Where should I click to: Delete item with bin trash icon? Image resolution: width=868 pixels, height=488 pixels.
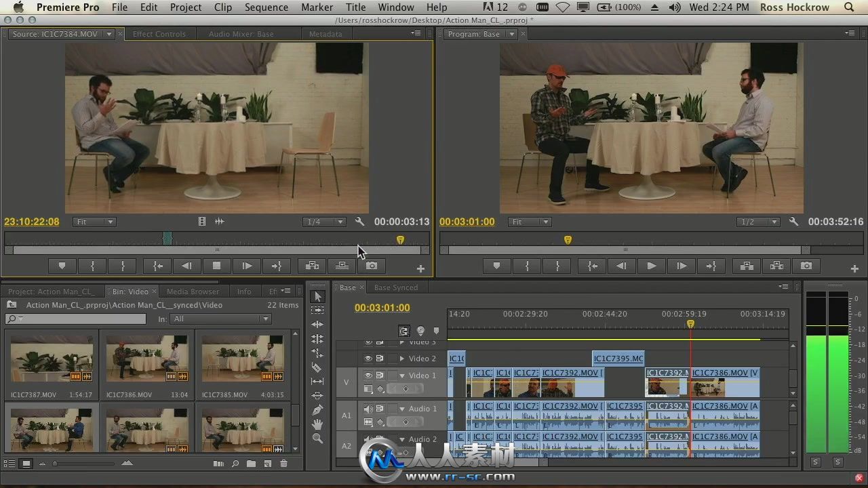coord(284,464)
